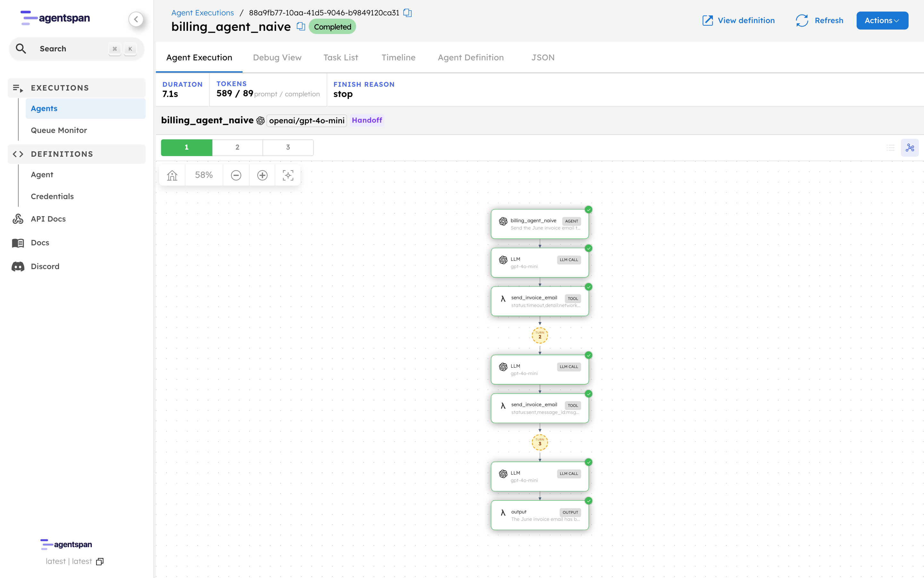Open the Agent Definition tab
Viewport: 924px width, 578px height.
pos(470,57)
